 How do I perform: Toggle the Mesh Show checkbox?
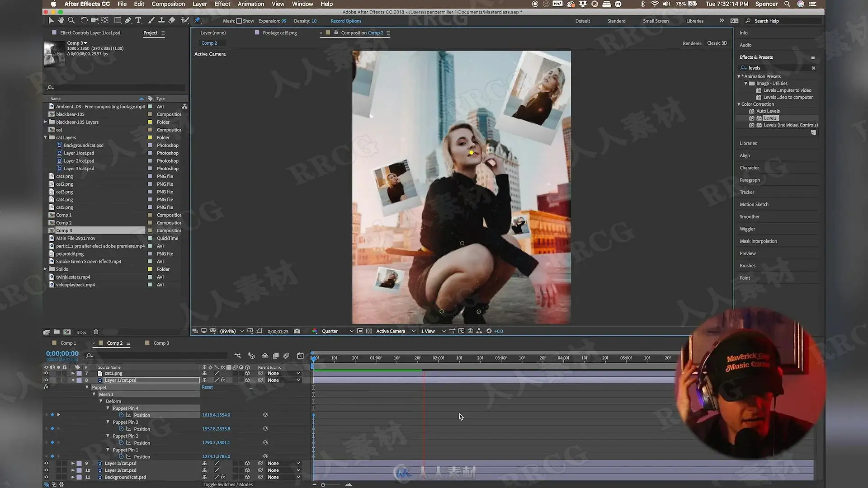[239, 21]
